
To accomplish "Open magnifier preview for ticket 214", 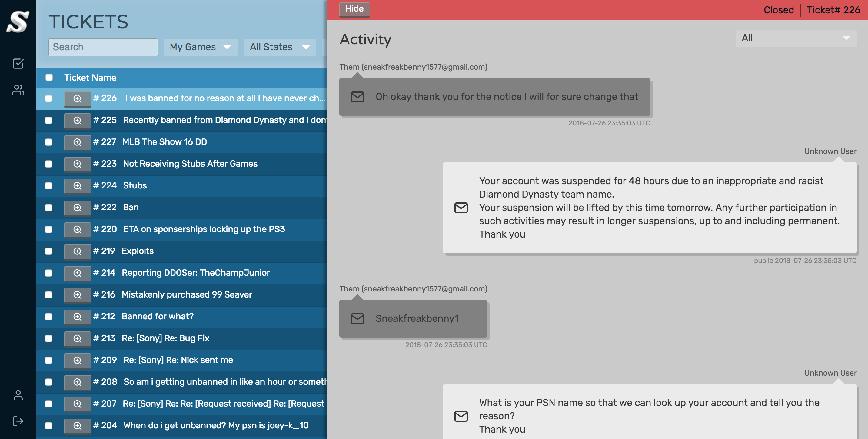I will tap(77, 273).
